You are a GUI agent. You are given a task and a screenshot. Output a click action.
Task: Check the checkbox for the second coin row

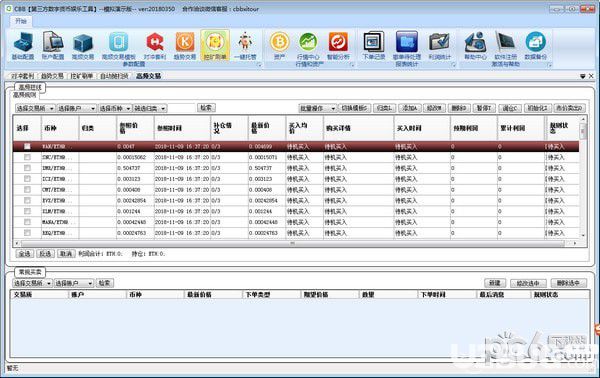pyautogui.click(x=27, y=157)
